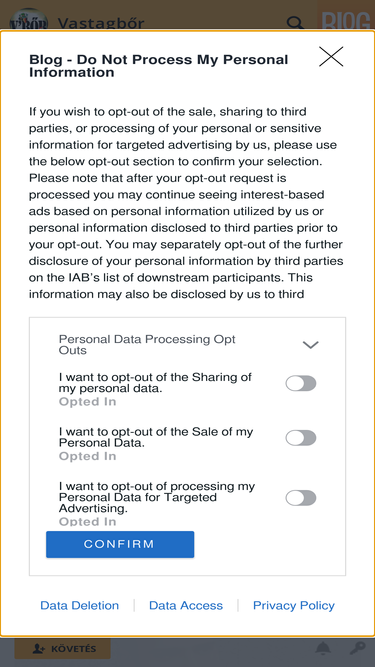The image size is (375, 667).
Task: Open the Data Access link
Action: click(186, 605)
